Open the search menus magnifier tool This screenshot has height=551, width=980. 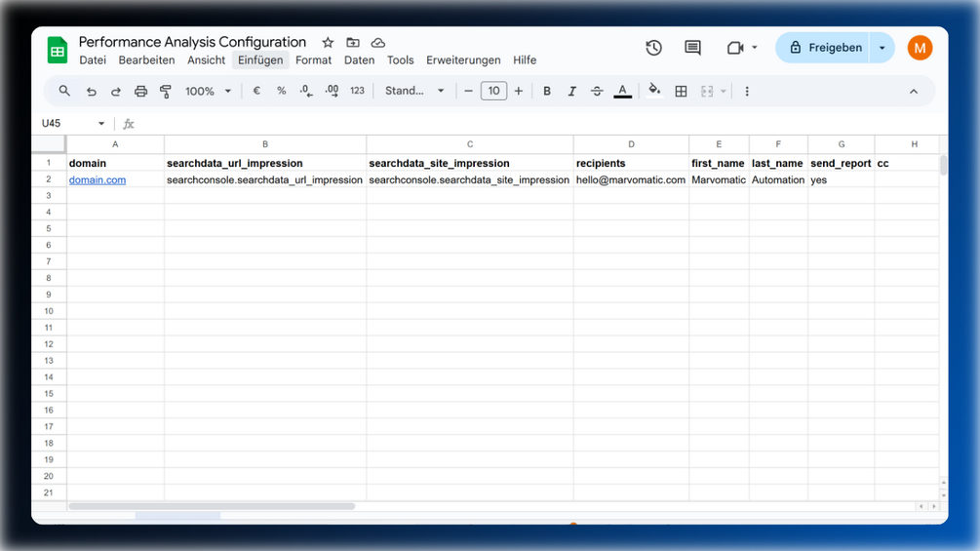(64, 92)
